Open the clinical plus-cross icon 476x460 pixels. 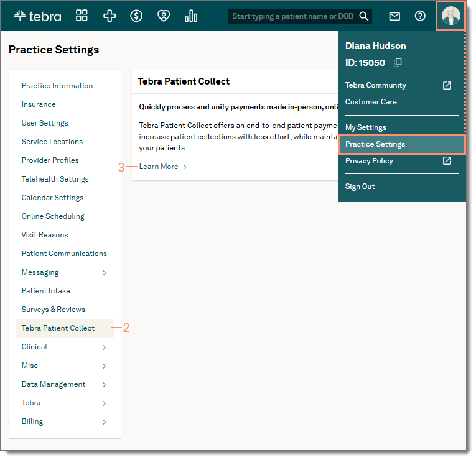[x=110, y=16]
